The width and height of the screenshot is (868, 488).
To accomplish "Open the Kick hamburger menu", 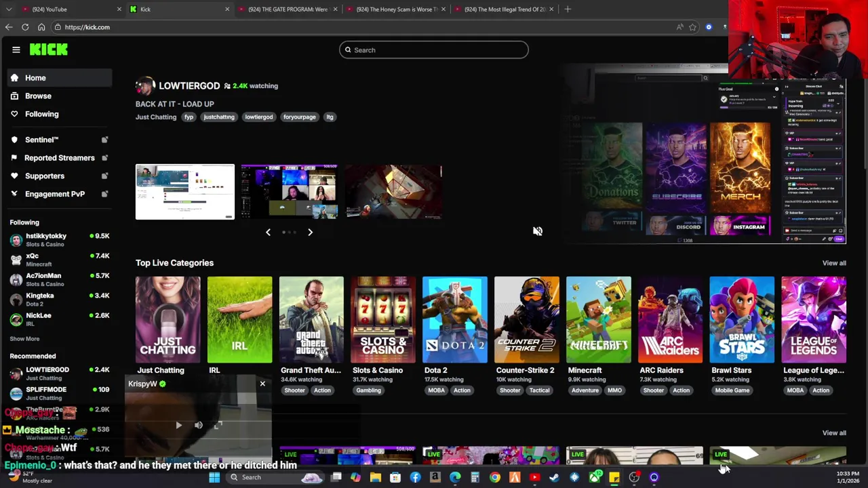I will pos(16,49).
